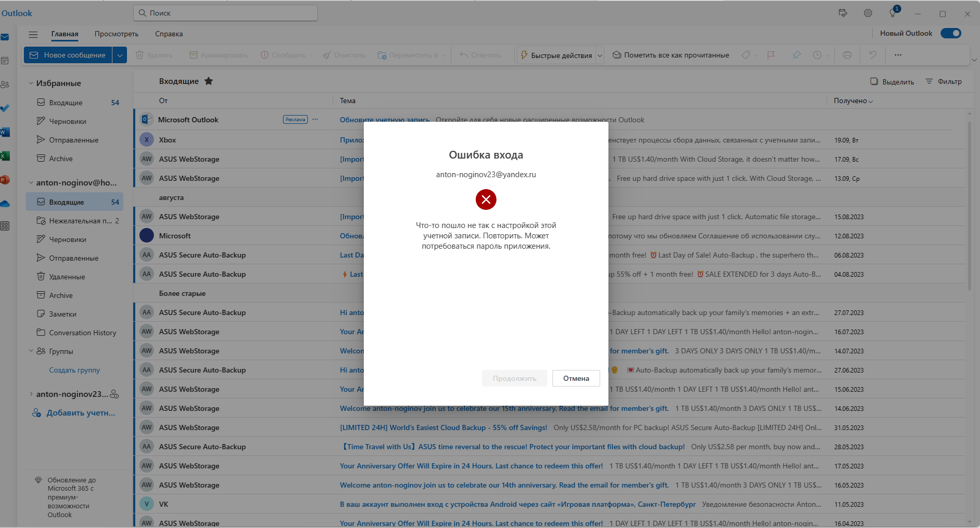Open Удаленные folder

coord(75,277)
